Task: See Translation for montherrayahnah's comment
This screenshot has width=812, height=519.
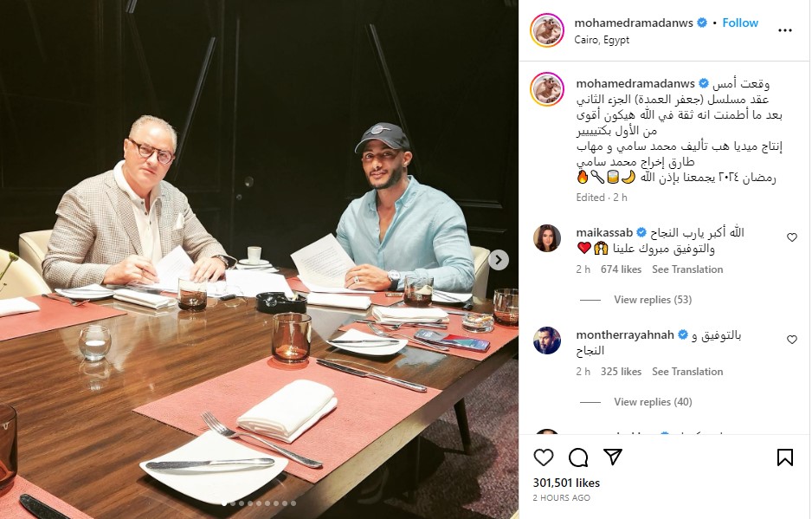Action: [x=687, y=372]
